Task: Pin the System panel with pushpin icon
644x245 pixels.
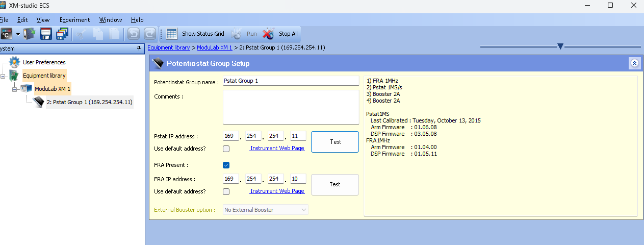Action: [x=139, y=48]
